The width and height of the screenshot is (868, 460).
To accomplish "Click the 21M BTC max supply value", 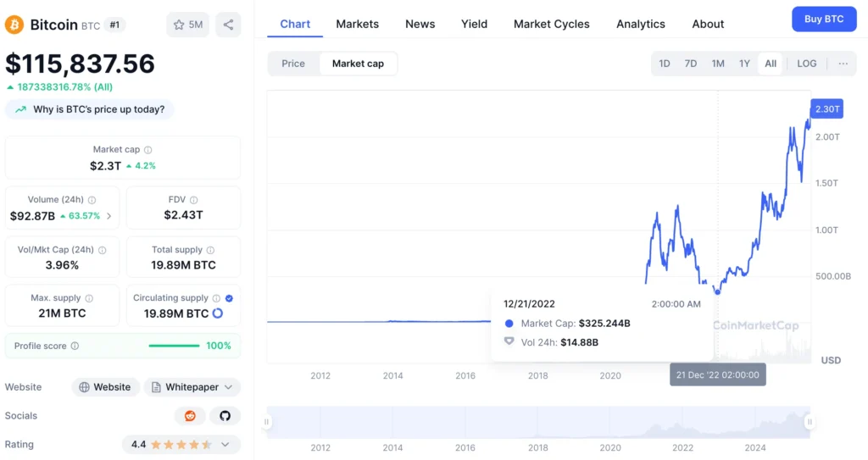I will [62, 313].
